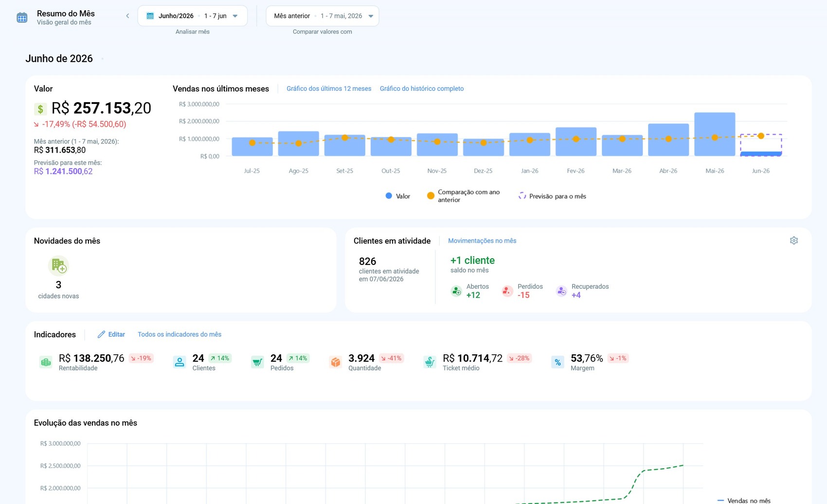The width and height of the screenshot is (827, 504).
Task: Open Todos os indicadores do mês
Action: 180,334
